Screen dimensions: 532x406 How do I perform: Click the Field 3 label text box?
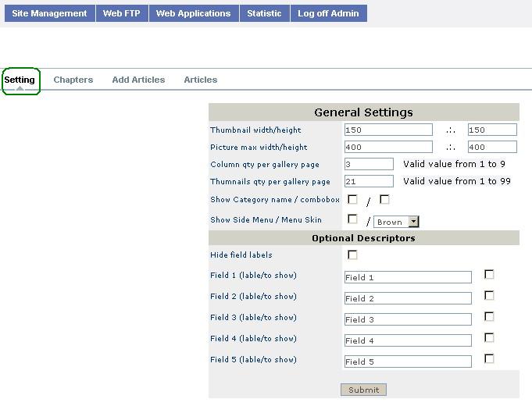click(x=408, y=319)
